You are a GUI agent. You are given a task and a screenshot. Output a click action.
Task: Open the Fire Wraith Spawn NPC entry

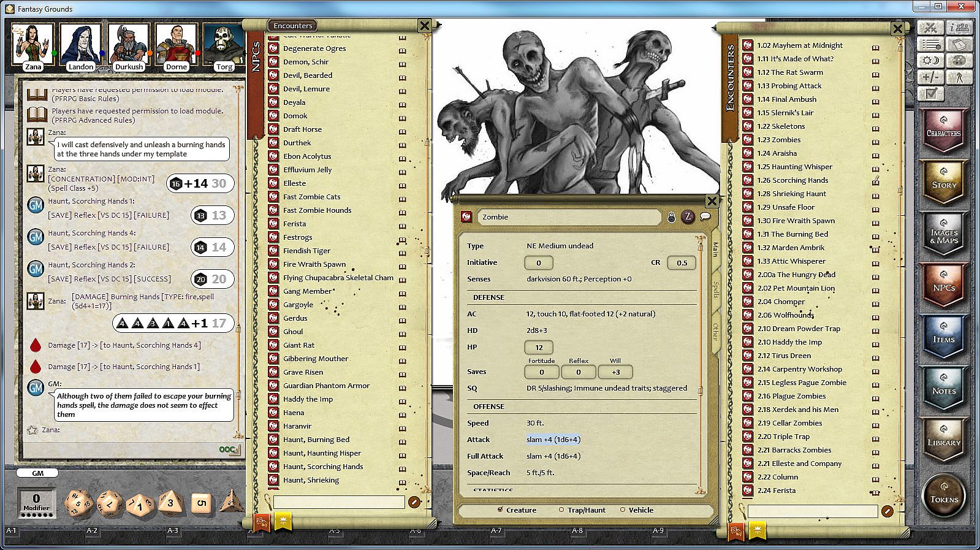click(314, 264)
